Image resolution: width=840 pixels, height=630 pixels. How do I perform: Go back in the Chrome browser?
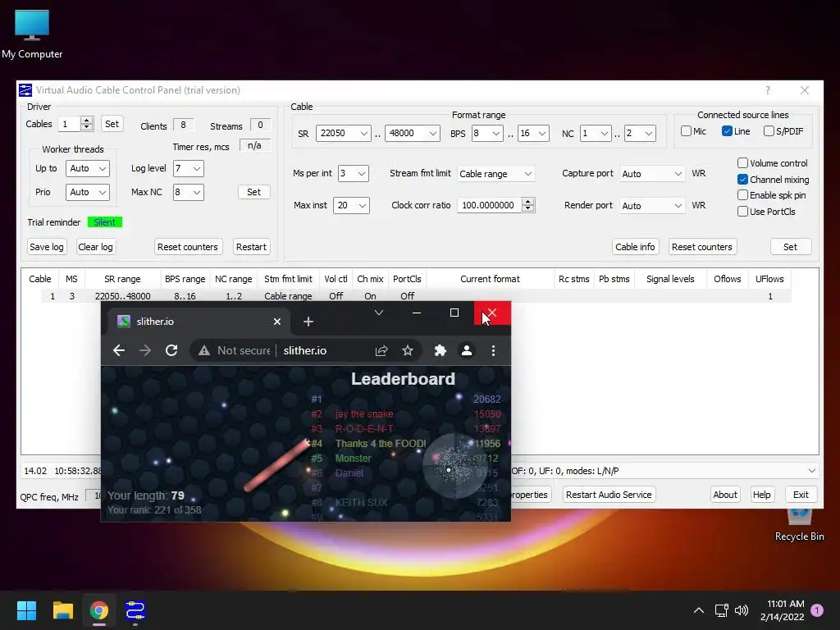click(x=118, y=350)
